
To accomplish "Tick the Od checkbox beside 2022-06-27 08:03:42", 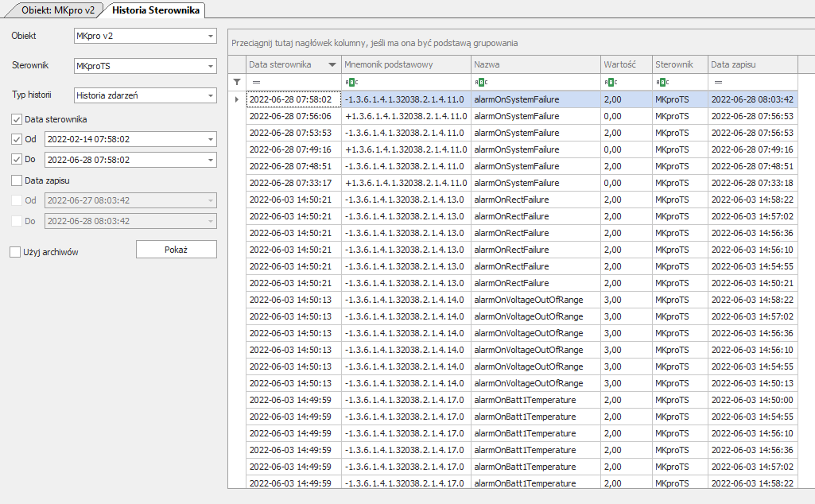I will pyautogui.click(x=17, y=200).
